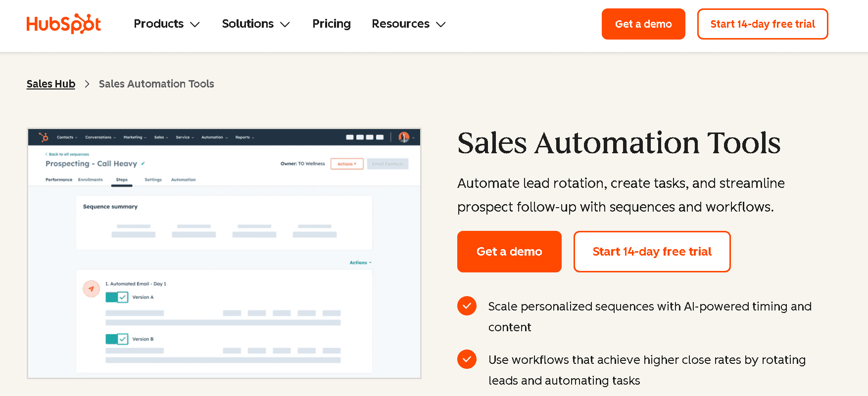The height and width of the screenshot is (396, 868).
Task: Open the Pricing page
Action: (x=332, y=24)
